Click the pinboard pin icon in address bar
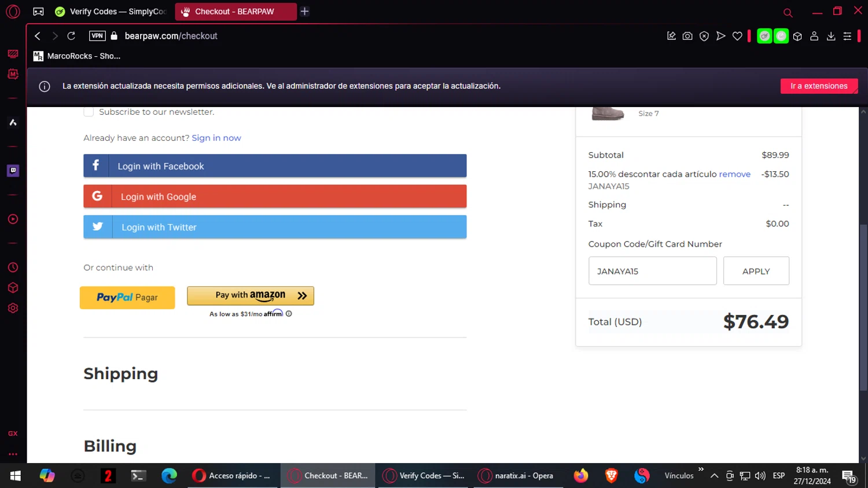This screenshot has width=868, height=488. point(671,36)
